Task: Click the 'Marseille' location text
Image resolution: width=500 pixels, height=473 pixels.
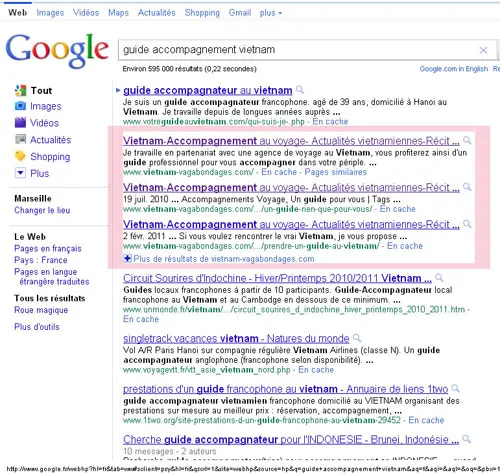Action: click(33, 199)
